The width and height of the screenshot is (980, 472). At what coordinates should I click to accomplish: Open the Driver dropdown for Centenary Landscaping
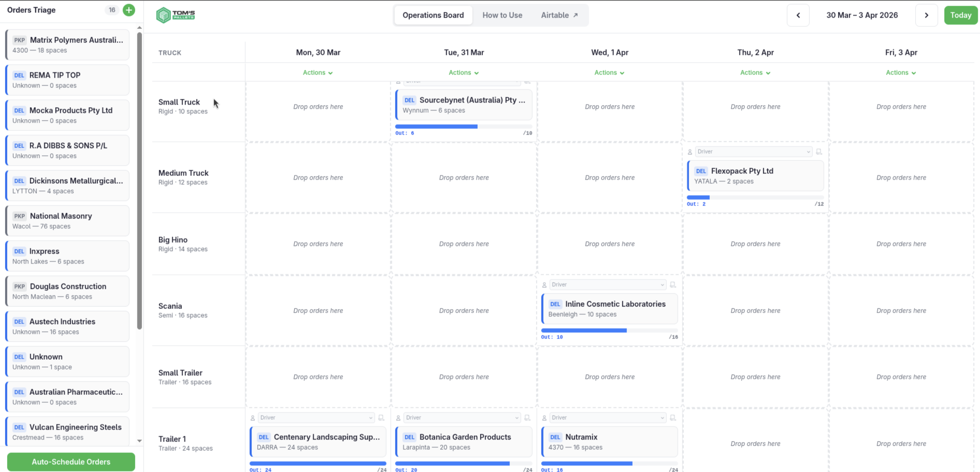(316, 418)
